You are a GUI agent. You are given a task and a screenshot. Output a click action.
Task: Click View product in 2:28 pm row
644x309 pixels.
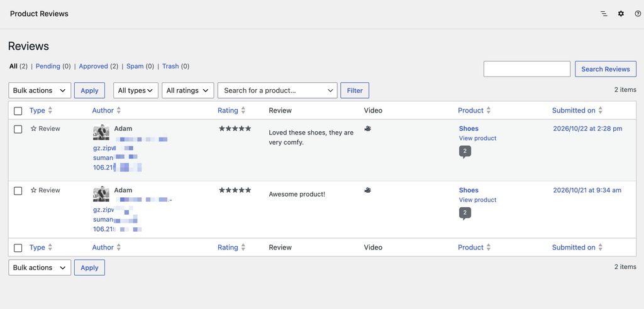pos(478,138)
